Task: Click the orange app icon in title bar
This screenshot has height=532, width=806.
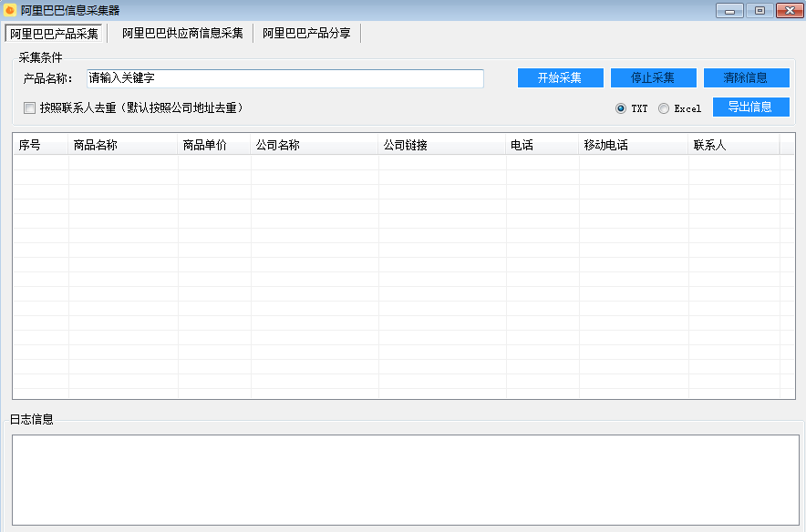Action: point(10,10)
